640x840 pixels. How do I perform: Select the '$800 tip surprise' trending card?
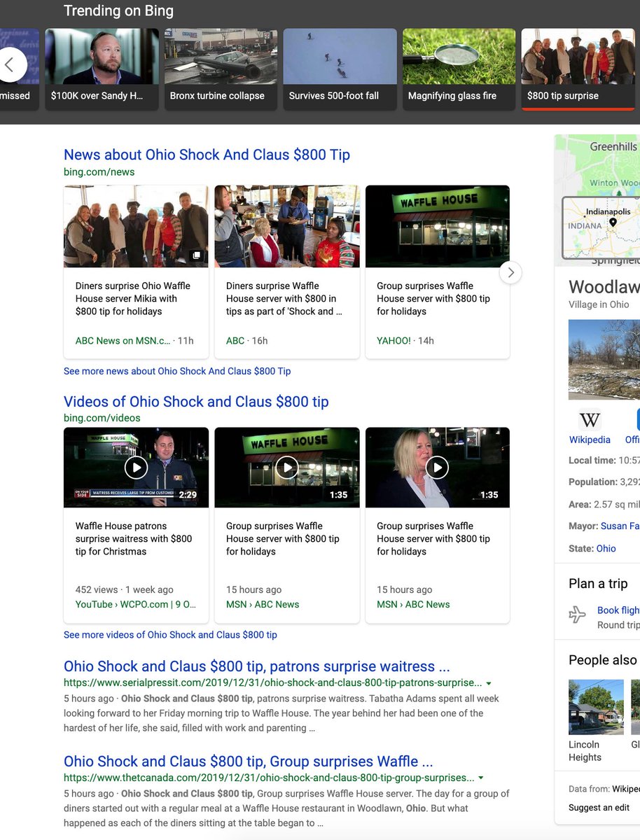point(578,69)
